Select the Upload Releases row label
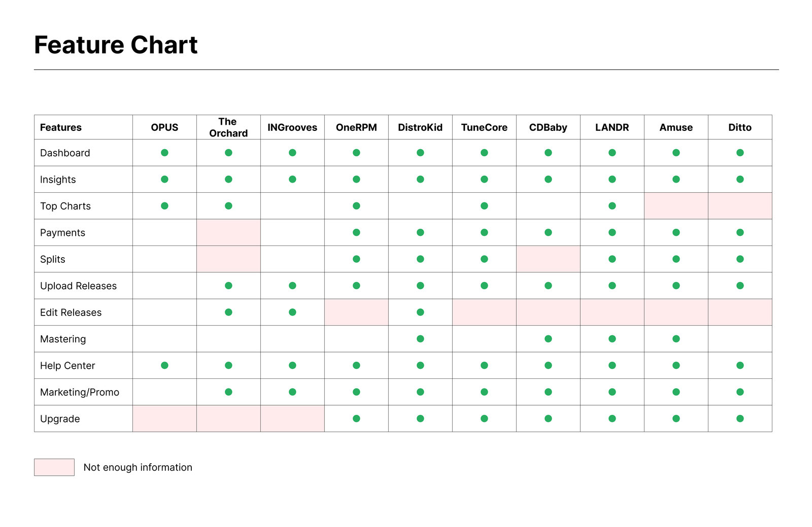 click(x=78, y=286)
